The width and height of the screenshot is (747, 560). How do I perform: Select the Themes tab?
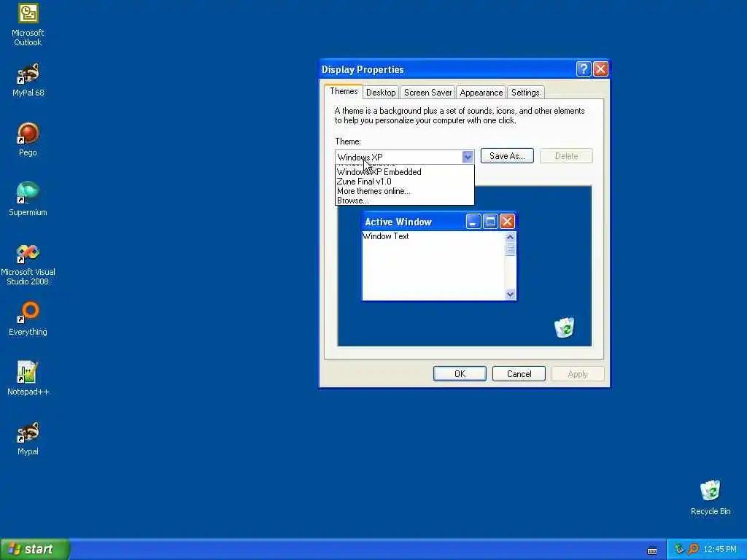coord(344,91)
